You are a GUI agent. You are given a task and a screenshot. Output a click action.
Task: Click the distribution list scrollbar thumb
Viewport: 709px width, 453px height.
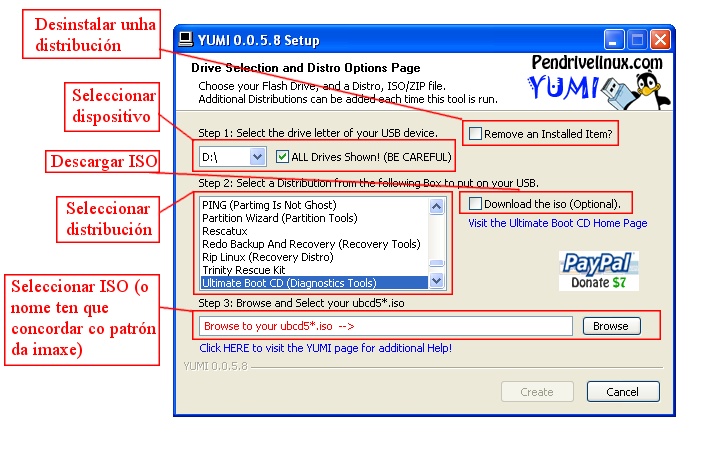tap(436, 263)
